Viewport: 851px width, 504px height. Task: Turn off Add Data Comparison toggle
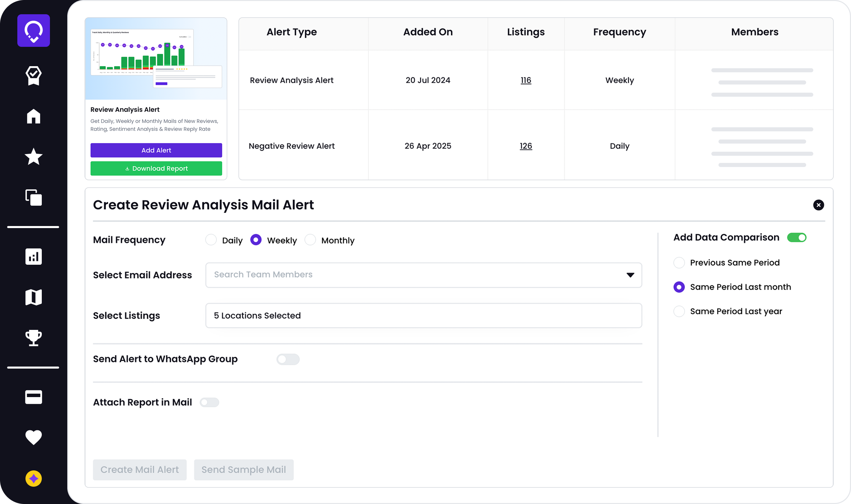pos(796,237)
